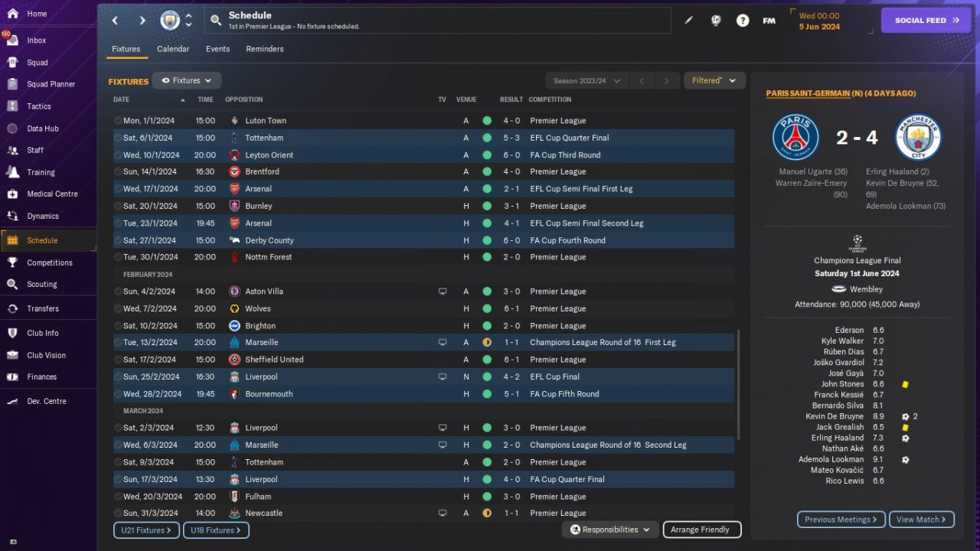Click the pencil edit icon in top bar
Screen dimensions: 980x551
click(688, 21)
